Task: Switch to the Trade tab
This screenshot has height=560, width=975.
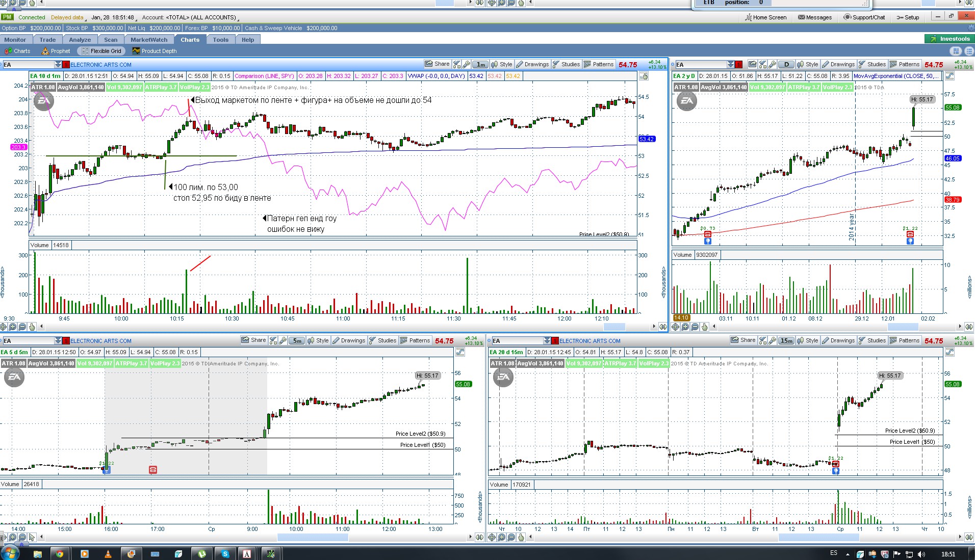Action: coord(48,40)
